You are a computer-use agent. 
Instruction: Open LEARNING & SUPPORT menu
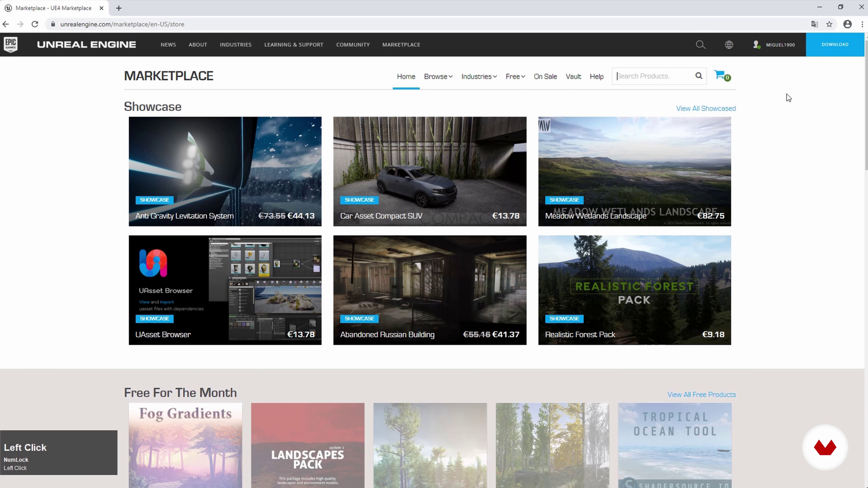pos(293,45)
